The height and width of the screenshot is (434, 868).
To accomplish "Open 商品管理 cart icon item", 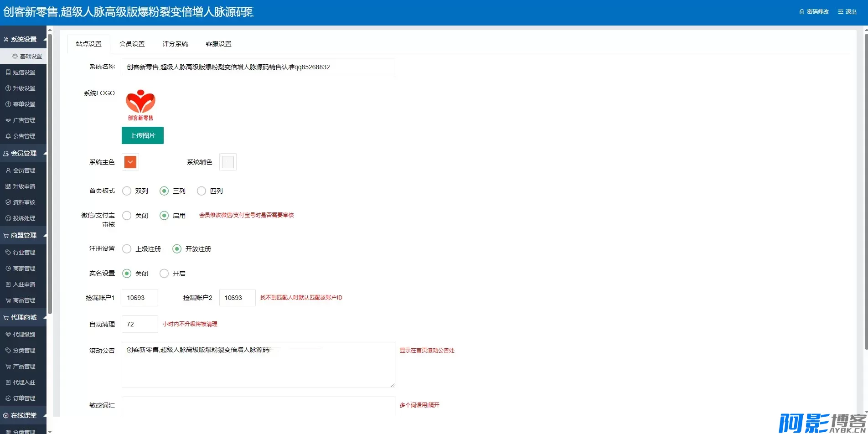I will [x=8, y=300].
